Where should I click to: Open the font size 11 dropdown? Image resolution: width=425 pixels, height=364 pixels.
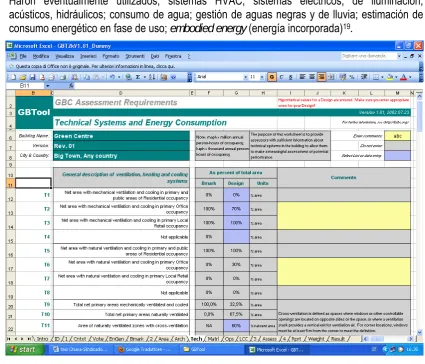pos(262,77)
